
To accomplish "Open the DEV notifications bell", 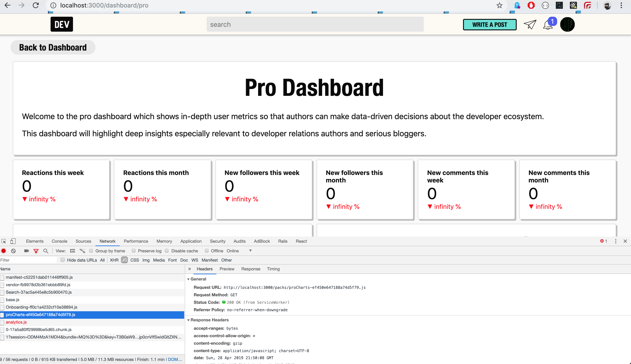I will tap(547, 24).
